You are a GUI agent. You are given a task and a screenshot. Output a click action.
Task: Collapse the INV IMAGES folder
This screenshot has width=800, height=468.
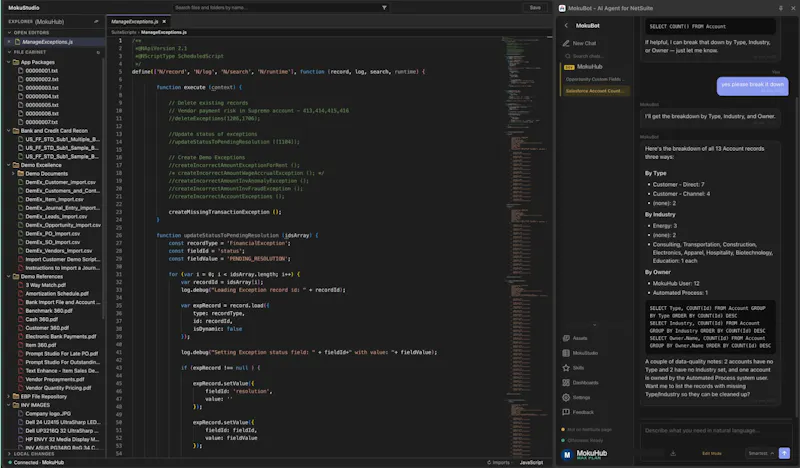pyautogui.click(x=9, y=405)
